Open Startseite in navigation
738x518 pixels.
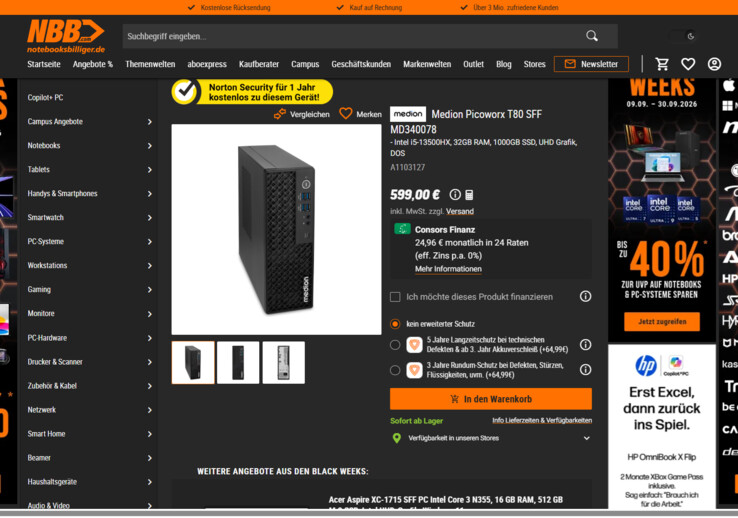point(44,64)
